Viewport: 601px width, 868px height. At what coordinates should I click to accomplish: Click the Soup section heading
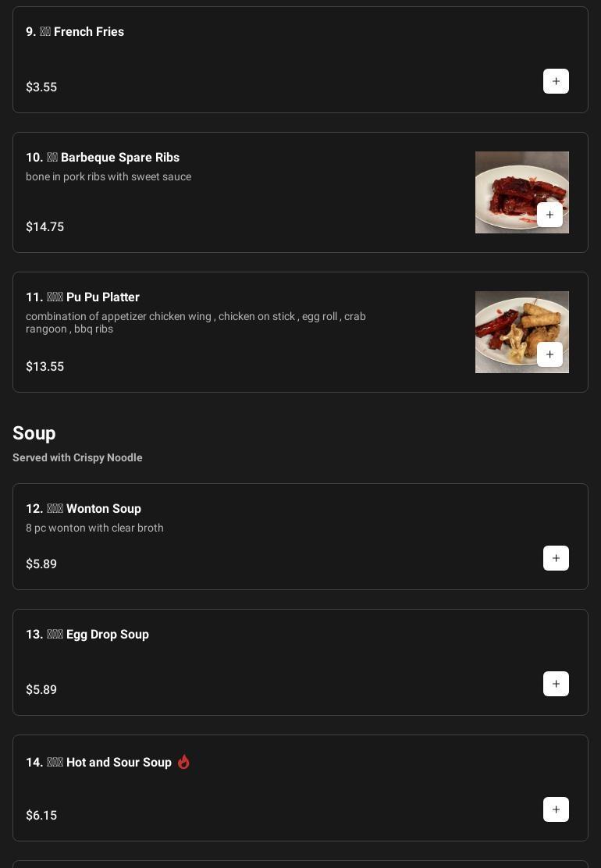pos(34,433)
